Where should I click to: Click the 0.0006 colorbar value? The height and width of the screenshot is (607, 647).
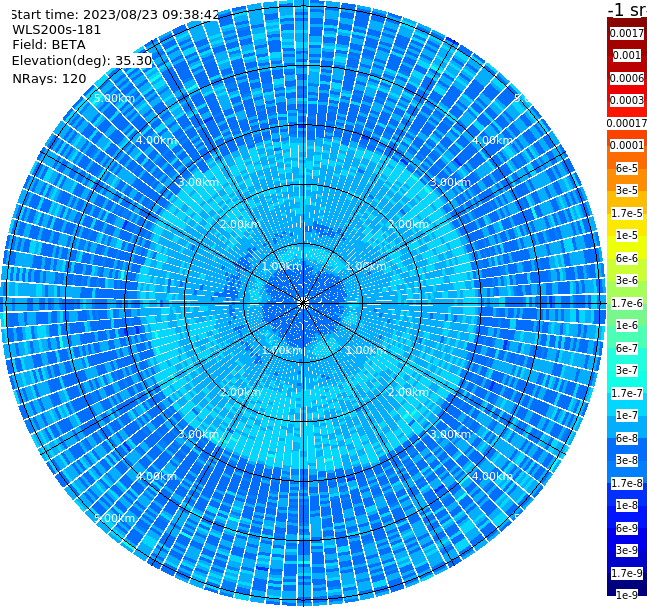click(x=627, y=78)
